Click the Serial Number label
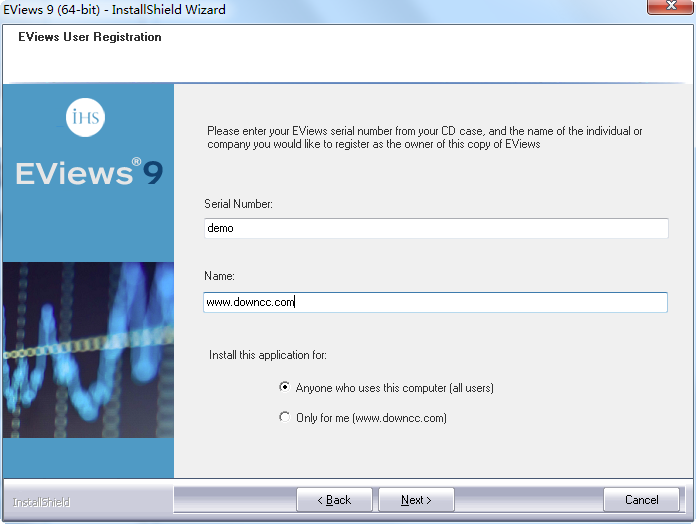The height and width of the screenshot is (524, 696). pos(239,204)
